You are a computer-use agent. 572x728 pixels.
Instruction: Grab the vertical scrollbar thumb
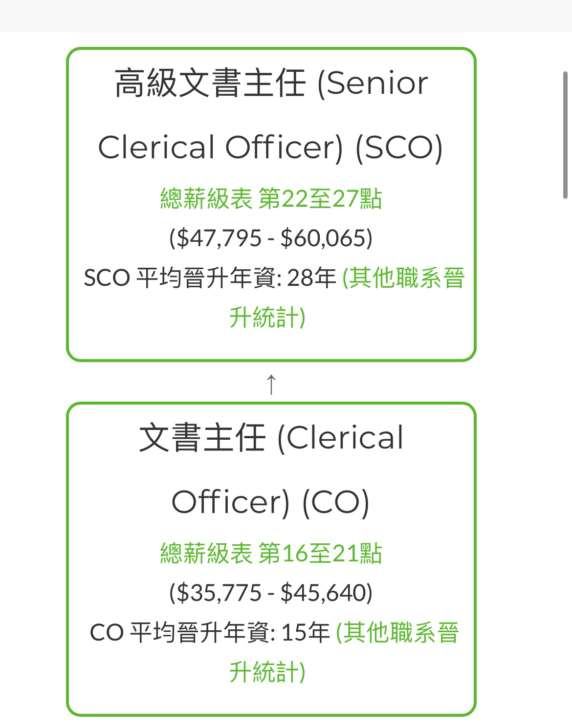tap(565, 135)
